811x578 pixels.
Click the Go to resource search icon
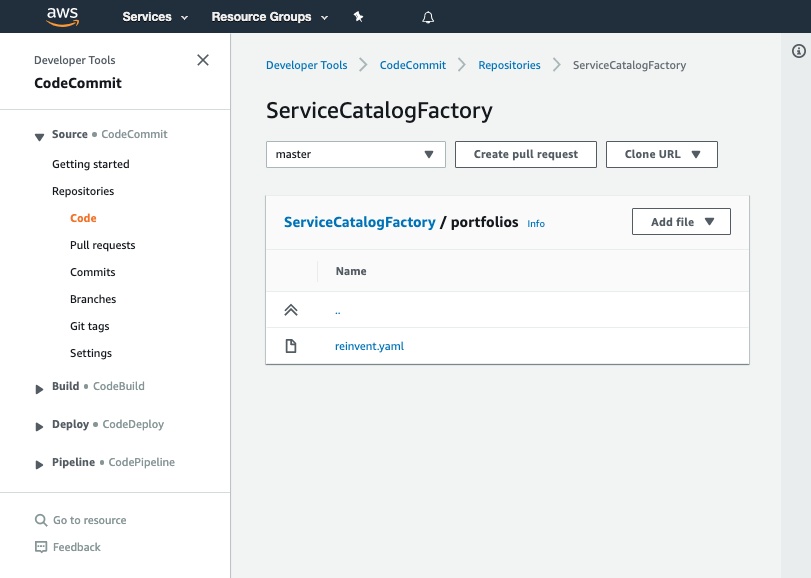[x=41, y=520]
